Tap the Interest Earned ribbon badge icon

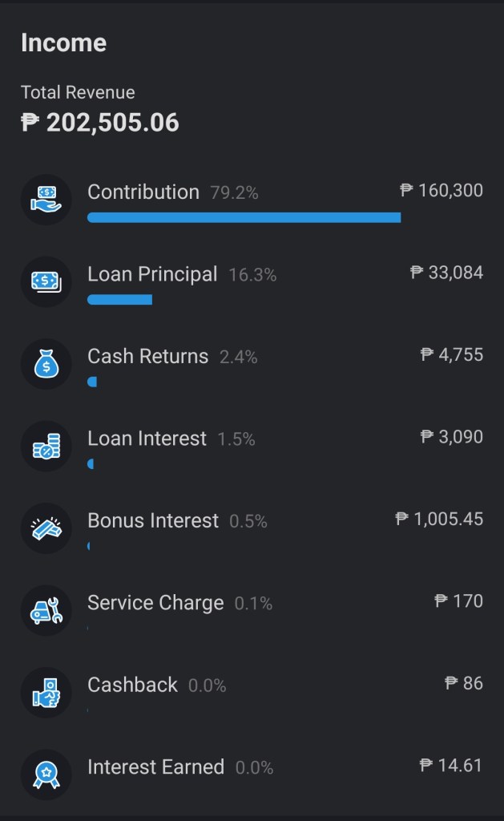[46, 775]
